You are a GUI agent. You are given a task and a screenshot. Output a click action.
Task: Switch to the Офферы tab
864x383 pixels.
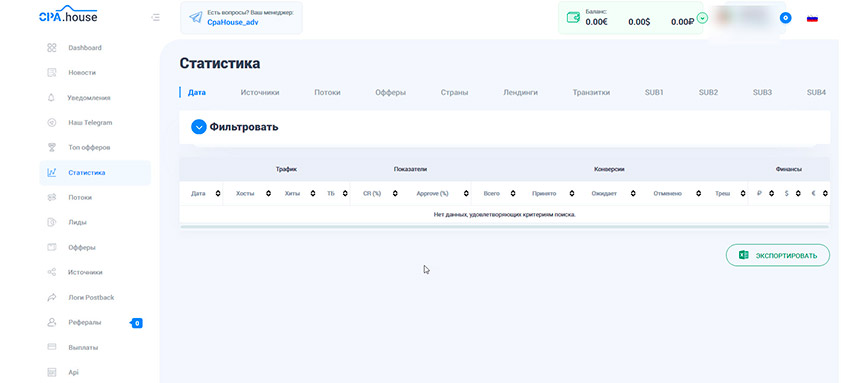(391, 93)
